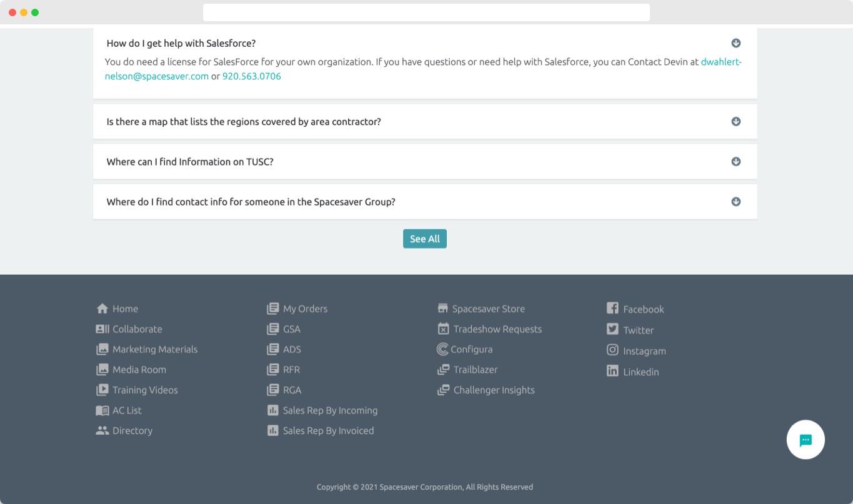Viewport: 853px width, 504px height.
Task: Open the ADS link text
Action: click(x=292, y=349)
